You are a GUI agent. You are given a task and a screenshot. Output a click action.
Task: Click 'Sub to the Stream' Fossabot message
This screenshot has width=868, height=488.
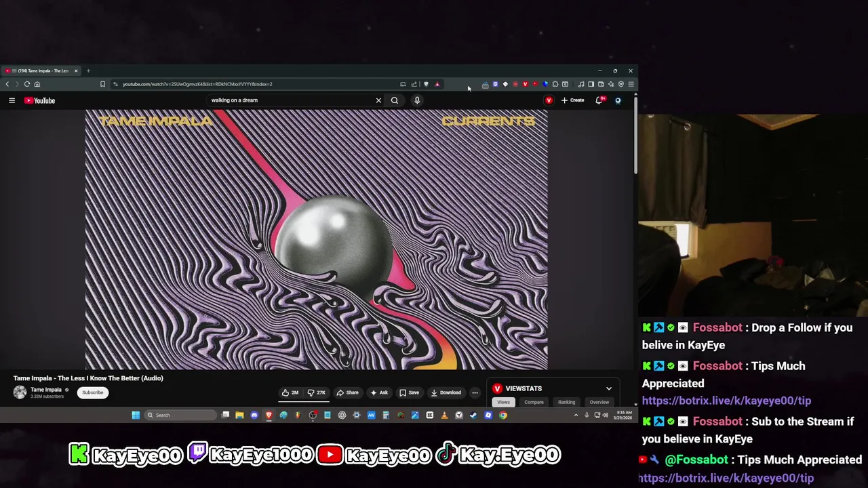[747, 430]
